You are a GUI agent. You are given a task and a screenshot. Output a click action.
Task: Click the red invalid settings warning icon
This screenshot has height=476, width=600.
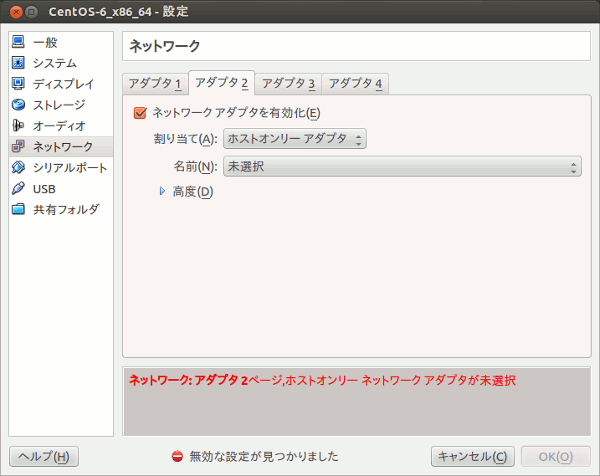[x=177, y=457]
